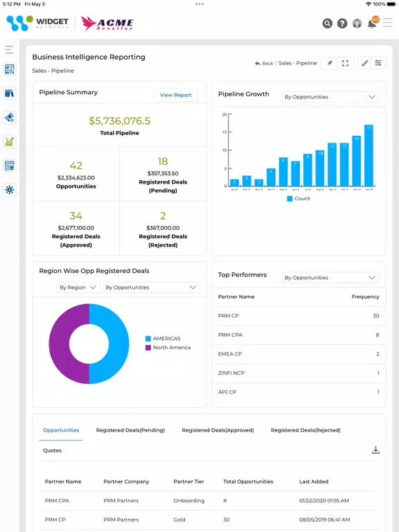Expand Pipeline Growth By Opportunities dropdown

330,97
